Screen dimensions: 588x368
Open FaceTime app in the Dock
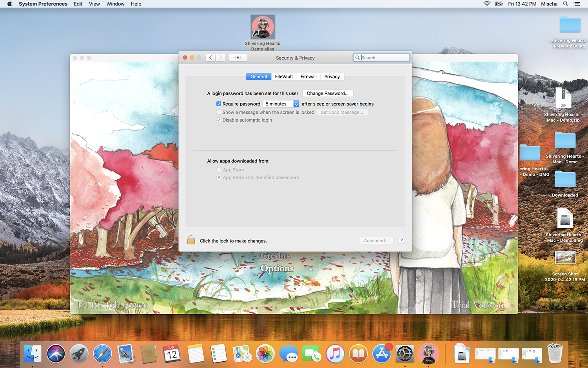click(312, 354)
